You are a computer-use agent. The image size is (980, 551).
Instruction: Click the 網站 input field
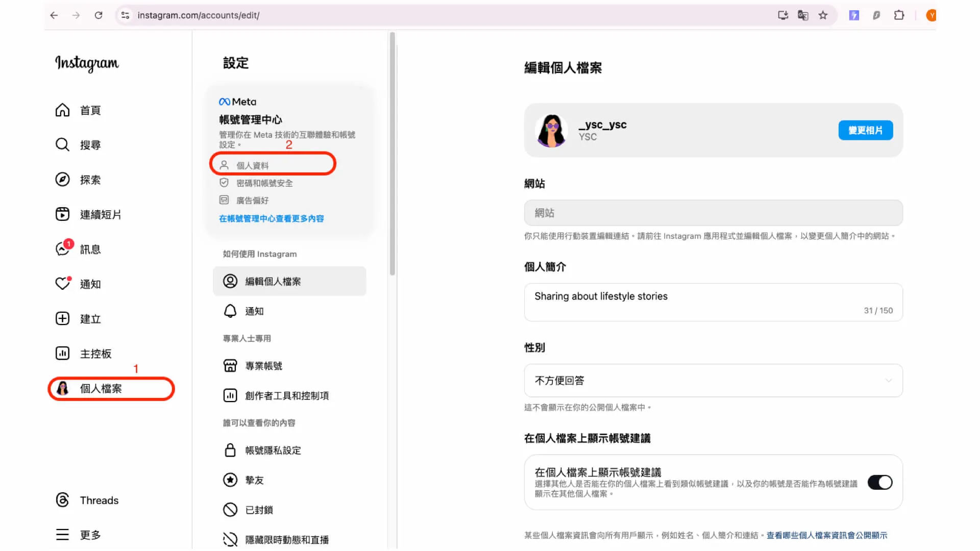tap(714, 213)
